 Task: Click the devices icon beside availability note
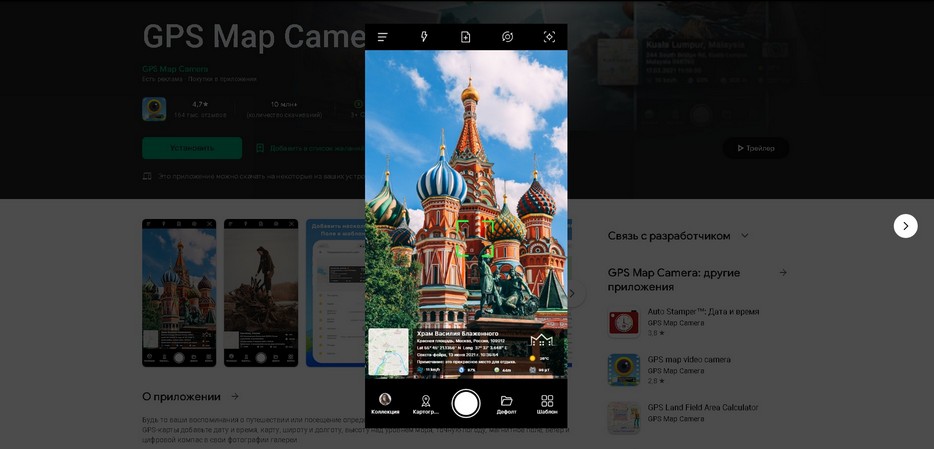pos(147,177)
